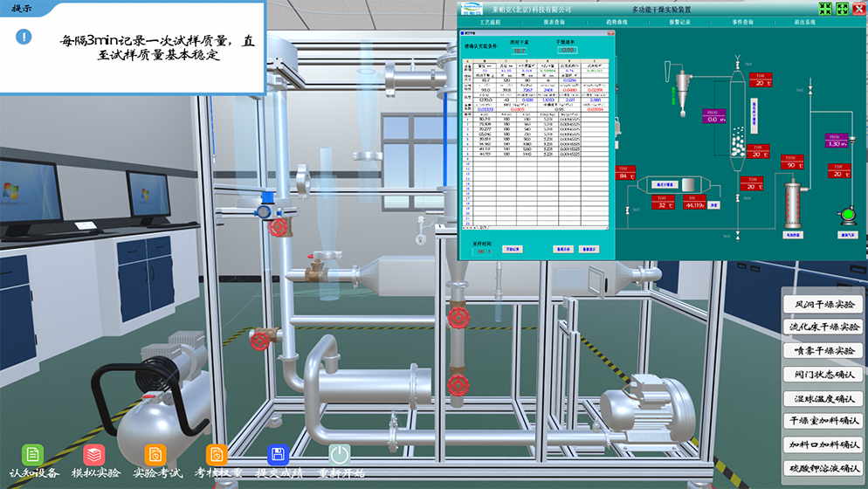Click the 湿球温度确认 button

tap(822, 399)
